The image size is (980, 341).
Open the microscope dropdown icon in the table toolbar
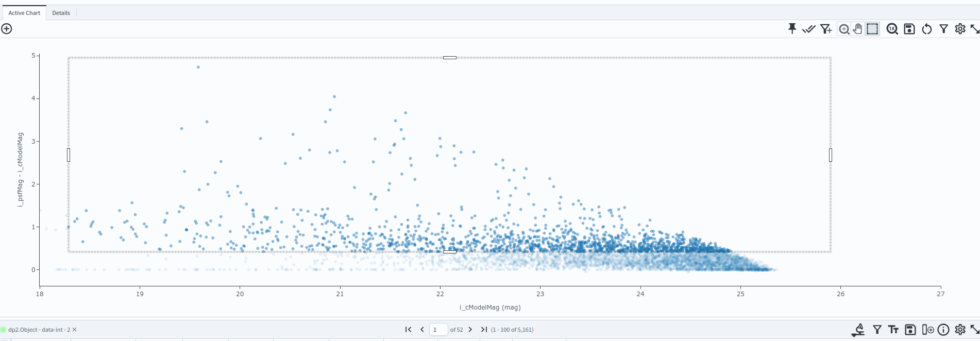click(x=858, y=330)
